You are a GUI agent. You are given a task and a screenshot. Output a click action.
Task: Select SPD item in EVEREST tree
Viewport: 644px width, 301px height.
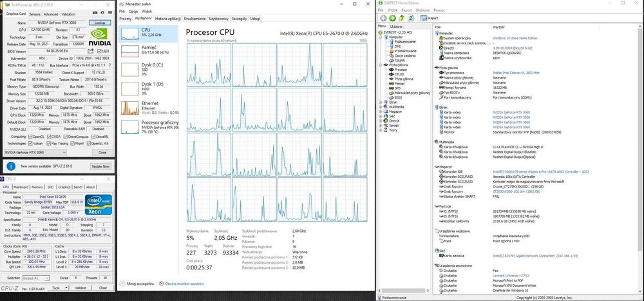click(397, 88)
